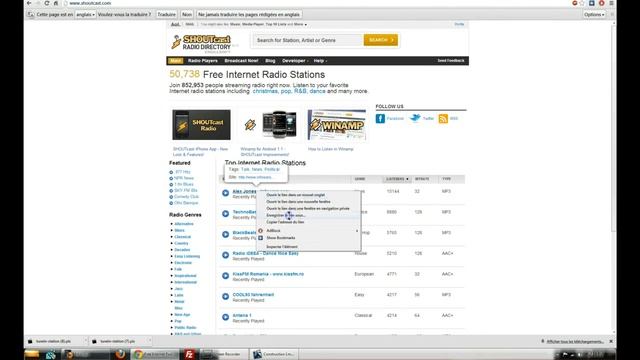Screen dimensions: 640x360
Task: Choose Xmarks Bookmarks in context menu
Action: tap(309, 238)
